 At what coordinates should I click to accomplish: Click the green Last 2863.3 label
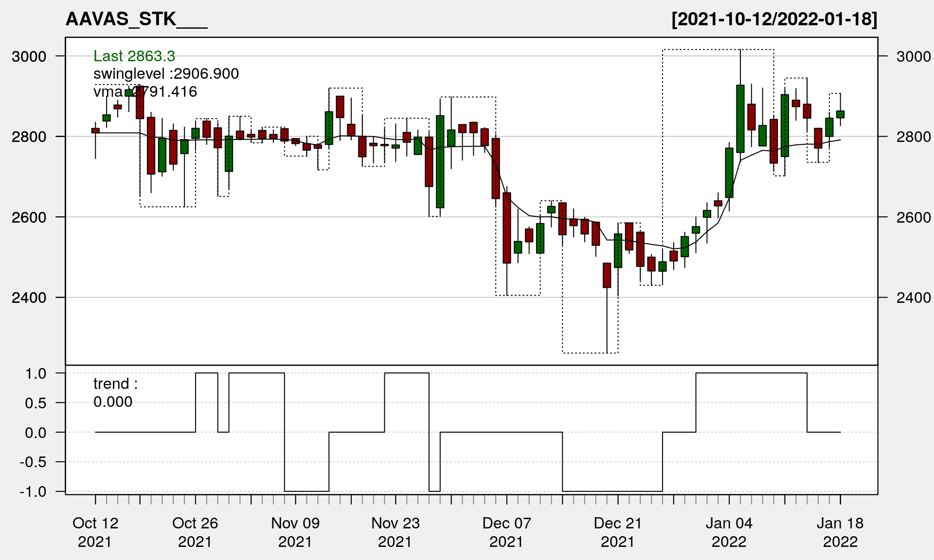click(x=134, y=56)
